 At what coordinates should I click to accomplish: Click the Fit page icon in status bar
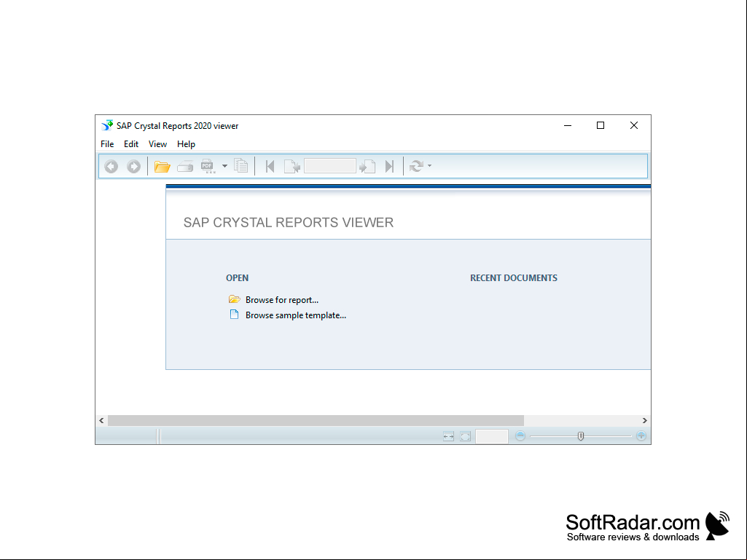[466, 436]
